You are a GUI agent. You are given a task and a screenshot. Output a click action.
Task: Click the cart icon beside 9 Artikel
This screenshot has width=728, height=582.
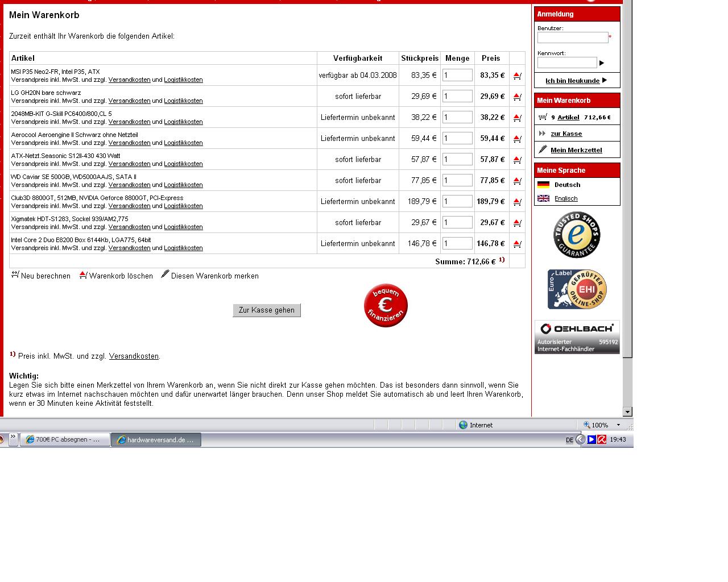pos(543,117)
